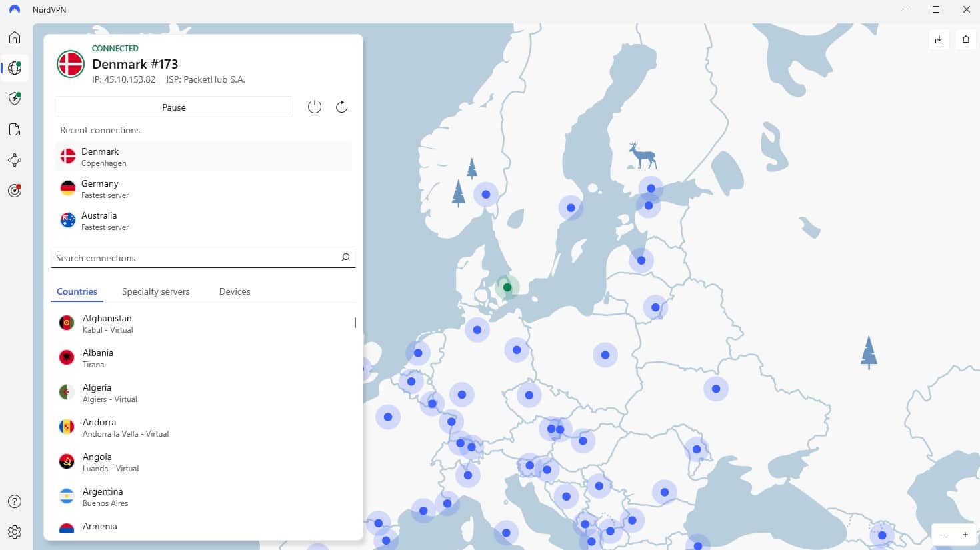The height and width of the screenshot is (550, 980).
Task: Click the download icon in the top right
Action: (939, 39)
